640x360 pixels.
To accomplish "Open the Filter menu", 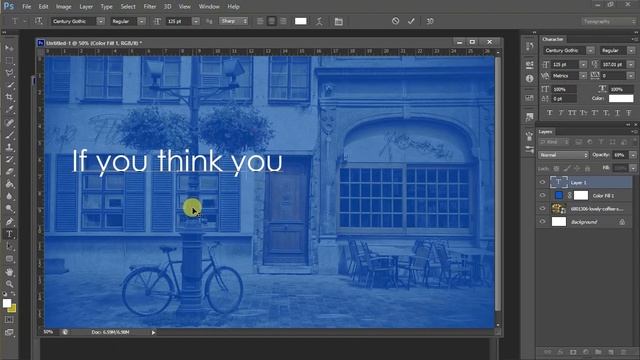I will 149,7.
